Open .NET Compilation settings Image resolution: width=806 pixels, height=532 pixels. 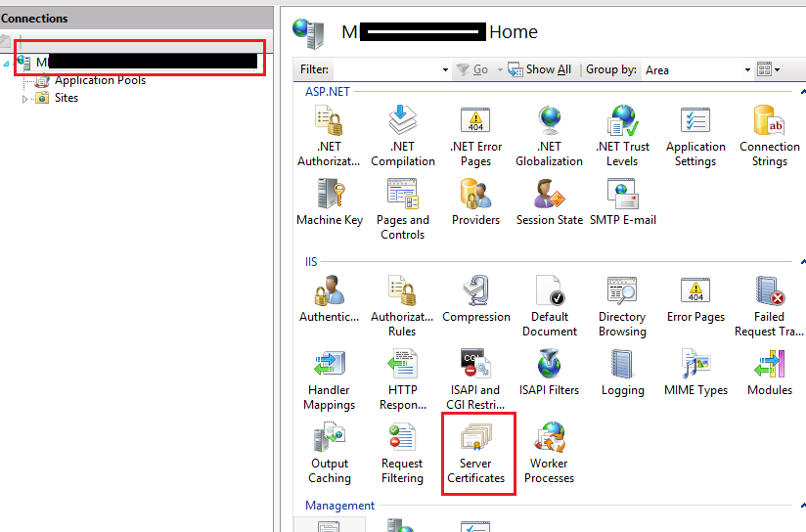click(402, 136)
